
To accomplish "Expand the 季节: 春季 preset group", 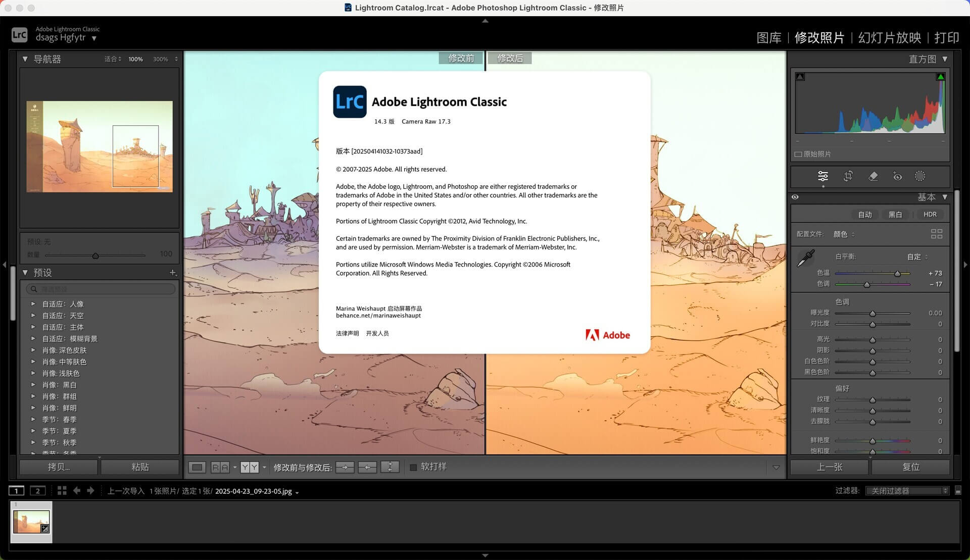I will pos(33,419).
